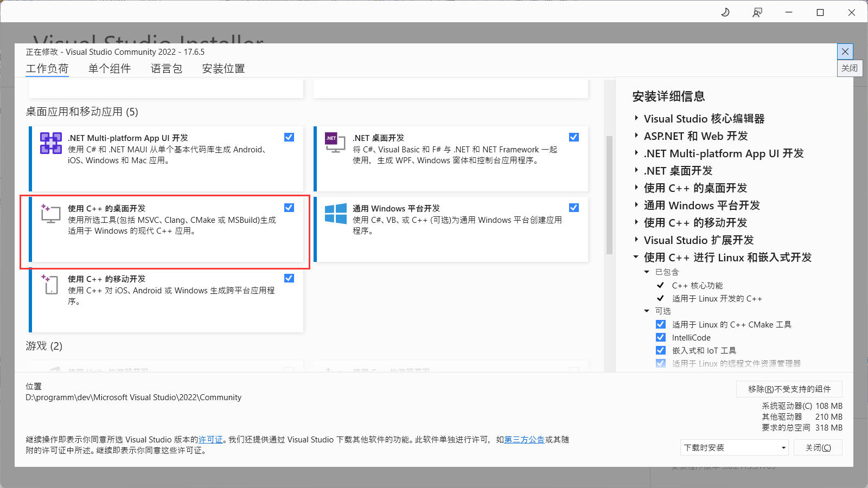This screenshot has height=488, width=868.
Task: Click the C++ mobile development tablet icon
Action: coord(50,284)
